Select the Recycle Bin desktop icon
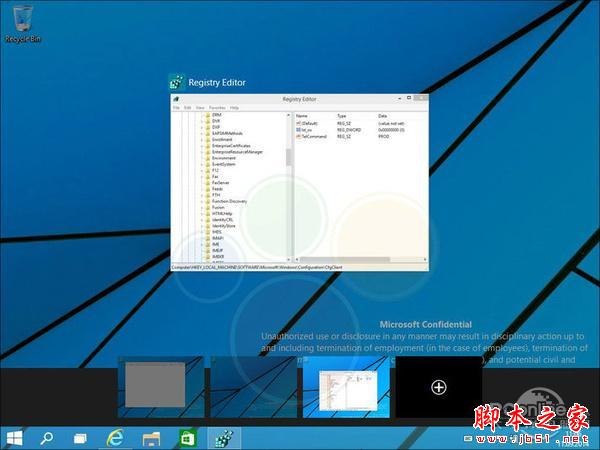This screenshot has width=600, height=450. 23,23
